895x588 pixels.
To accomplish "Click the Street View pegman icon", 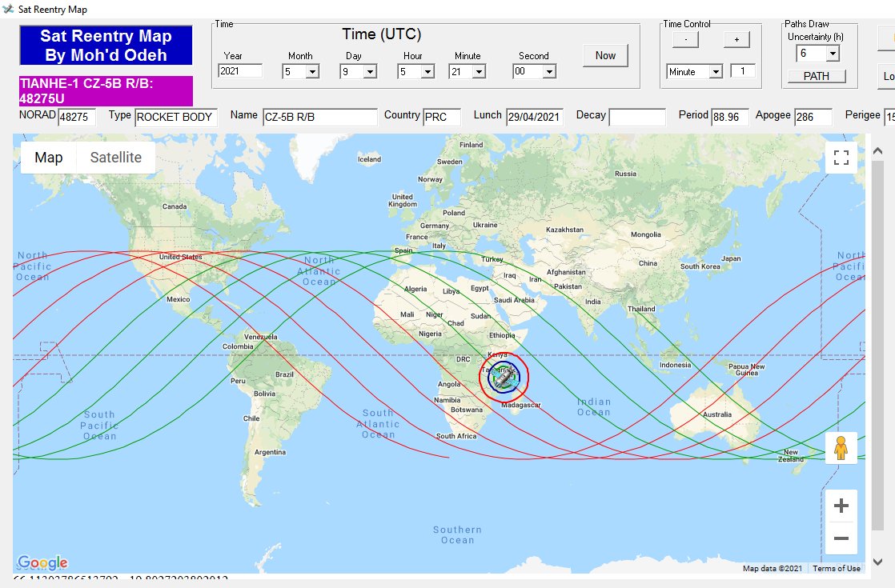I will click(841, 448).
